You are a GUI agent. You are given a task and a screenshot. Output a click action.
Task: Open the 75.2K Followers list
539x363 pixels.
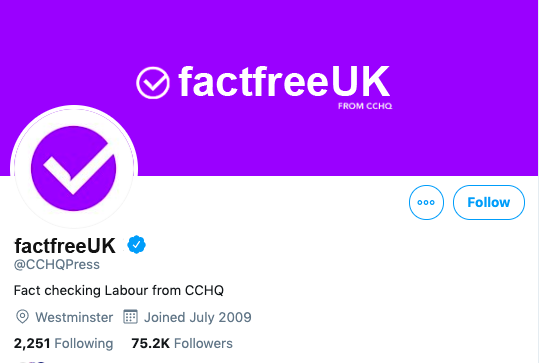point(182,343)
